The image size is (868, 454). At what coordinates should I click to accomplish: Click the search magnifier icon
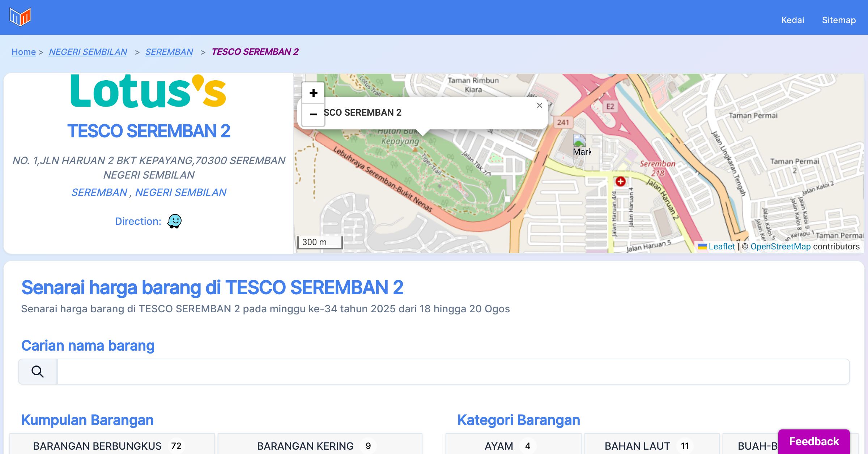[38, 372]
